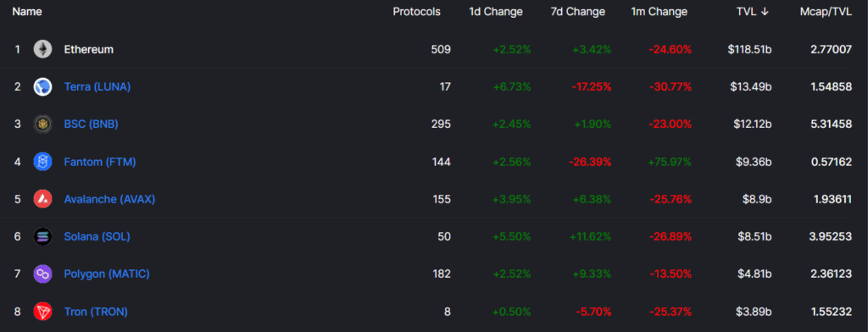Click the Tron logo icon

[x=42, y=312]
